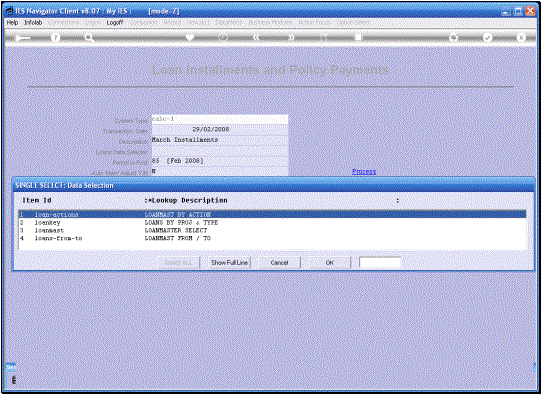Click the greyed Select ALL button
The width and height of the screenshot is (541, 394).
pyautogui.click(x=179, y=263)
